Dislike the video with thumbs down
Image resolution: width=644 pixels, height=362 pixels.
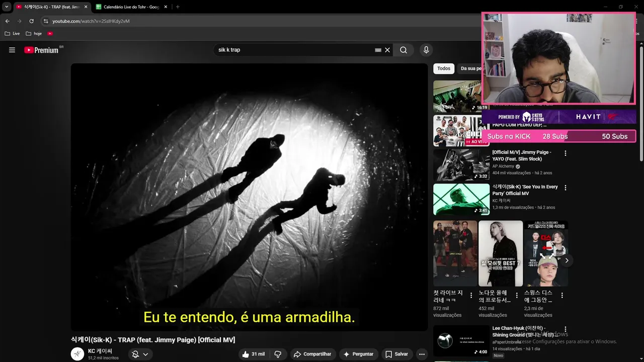pos(278,354)
